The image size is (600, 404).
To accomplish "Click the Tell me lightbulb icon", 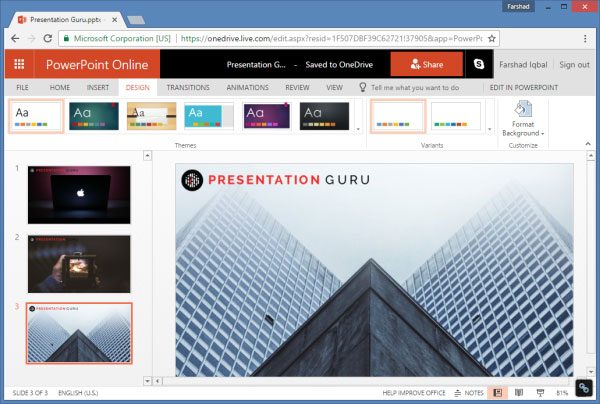I will tap(363, 88).
